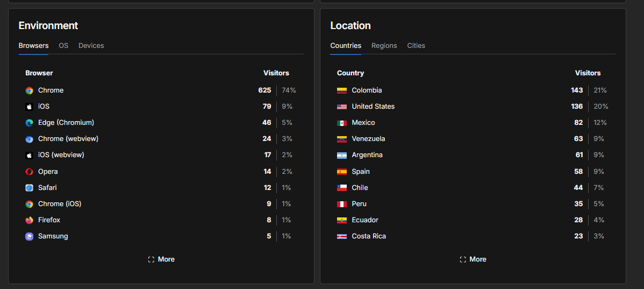Image resolution: width=644 pixels, height=289 pixels.
Task: Click the Mexico country name
Action: click(363, 123)
